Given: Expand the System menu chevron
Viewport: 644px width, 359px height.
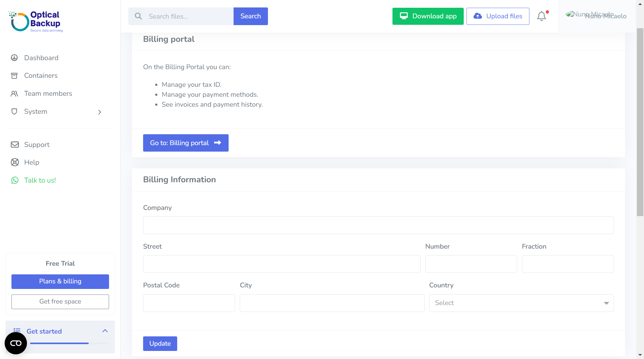Looking at the screenshot, I should click(x=99, y=112).
